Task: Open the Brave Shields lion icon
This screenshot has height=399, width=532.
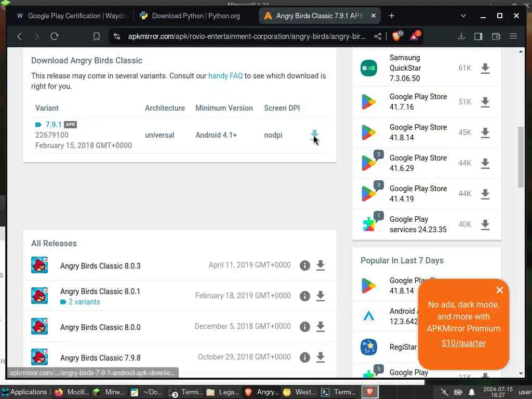Action: coord(396,36)
